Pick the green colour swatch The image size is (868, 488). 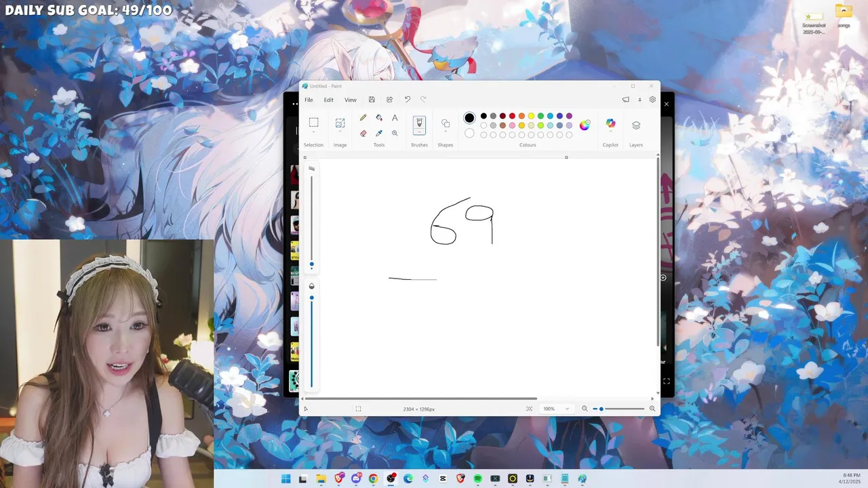[x=540, y=116]
